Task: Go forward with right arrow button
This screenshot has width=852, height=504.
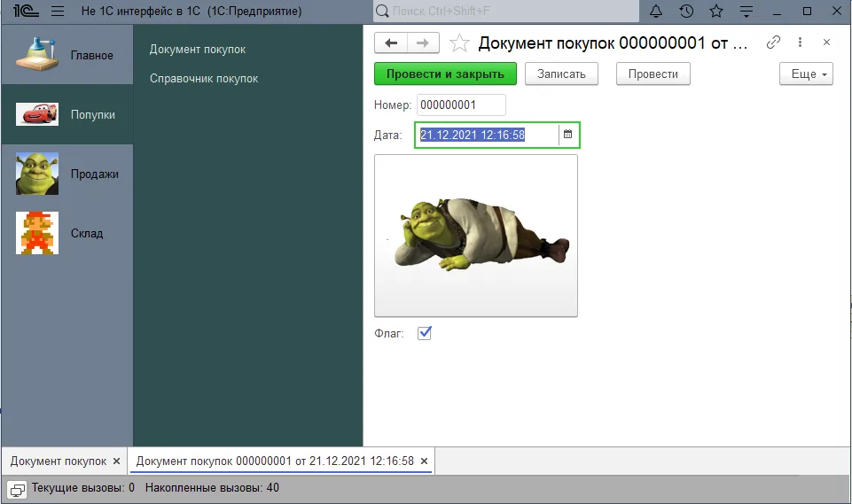Action: click(423, 43)
